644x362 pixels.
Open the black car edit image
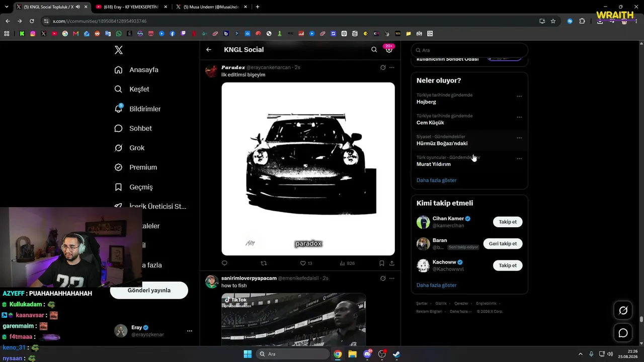[x=308, y=169]
